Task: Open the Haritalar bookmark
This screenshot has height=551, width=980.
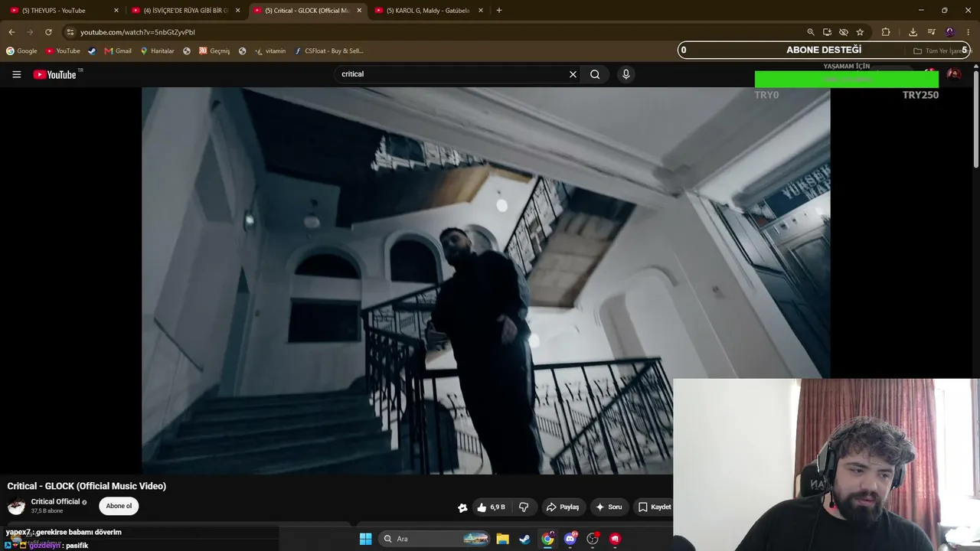Action: tap(157, 51)
